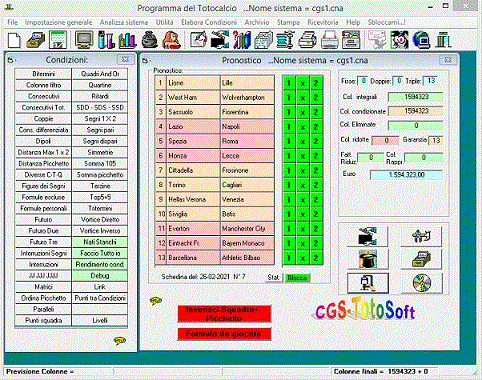
Task: Click the blue stacked disks toolbar icon
Action: [285, 40]
